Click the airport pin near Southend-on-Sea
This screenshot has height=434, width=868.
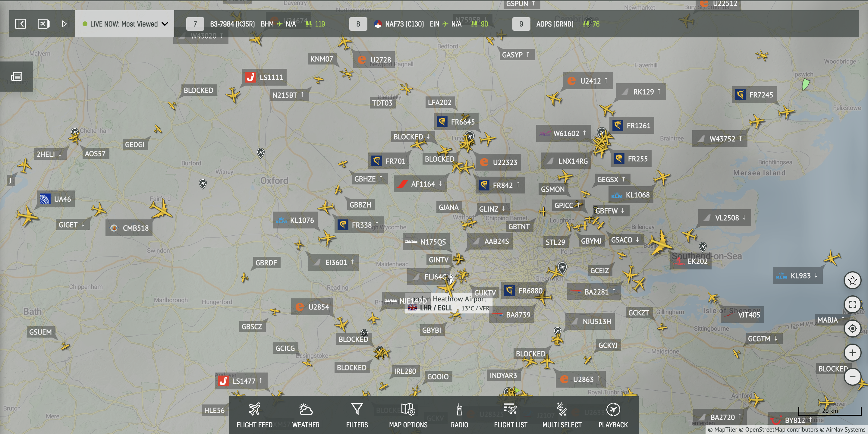703,247
